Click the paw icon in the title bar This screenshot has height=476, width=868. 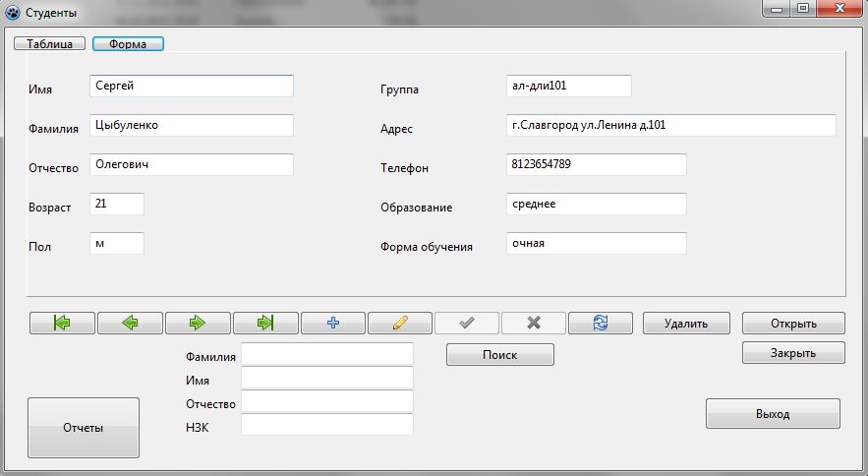12,12
